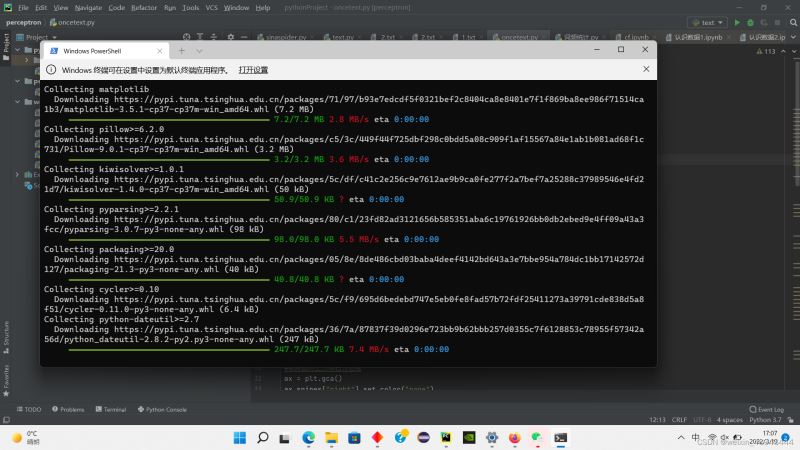
Task: Open VCS menu in PyCharm
Action: 211,8
